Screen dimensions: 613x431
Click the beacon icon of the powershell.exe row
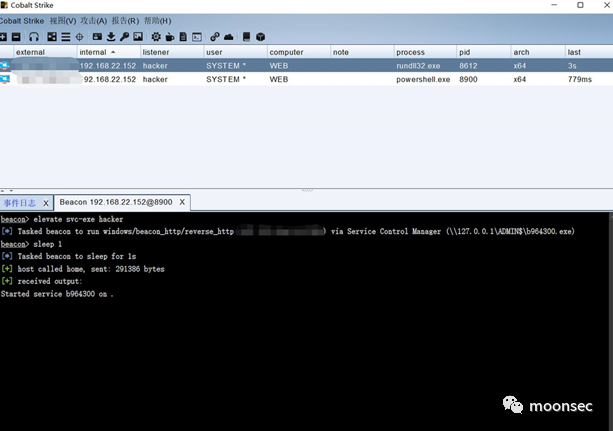pos(5,79)
